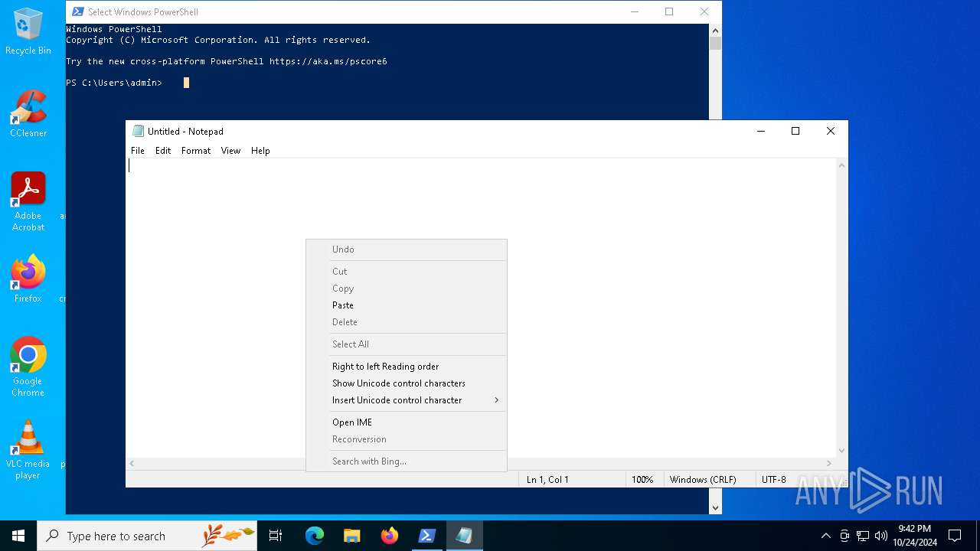The image size is (980, 551).
Task: Click Undo in the context menu
Action: [x=406, y=249]
